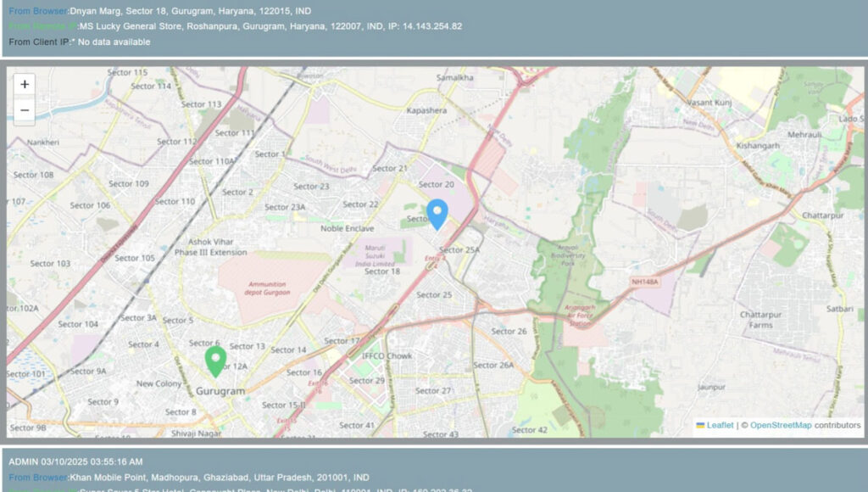
Task: Click the green location marker pin
Action: 215,360
